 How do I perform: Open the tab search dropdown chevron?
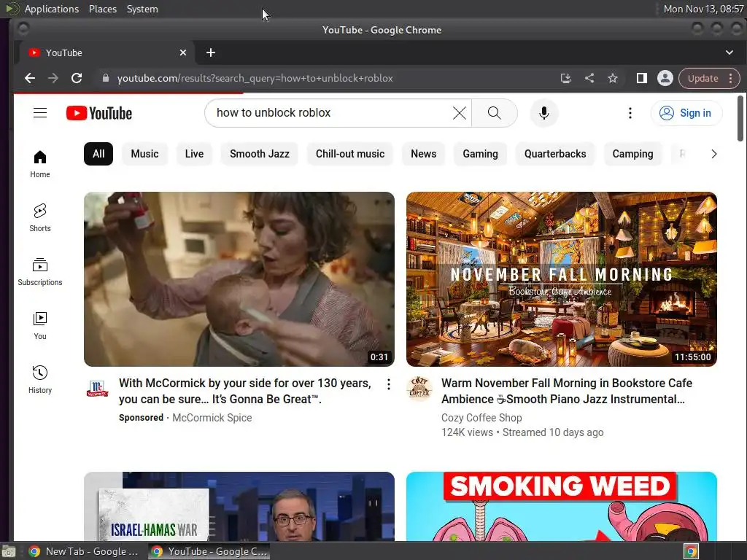click(729, 52)
